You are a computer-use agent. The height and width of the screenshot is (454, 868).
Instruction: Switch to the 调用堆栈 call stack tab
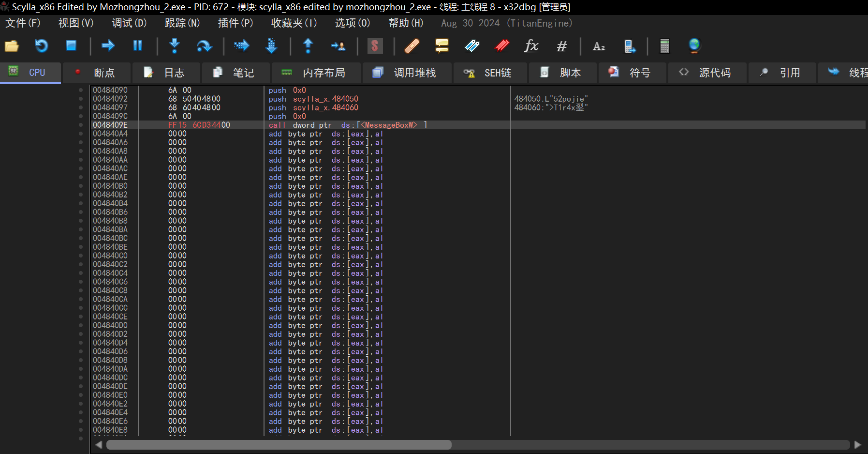click(x=407, y=73)
